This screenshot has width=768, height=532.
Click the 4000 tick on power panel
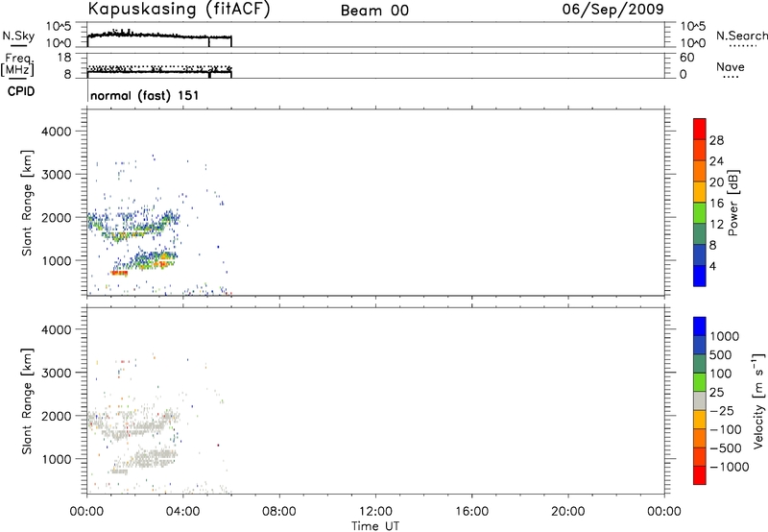pos(57,132)
